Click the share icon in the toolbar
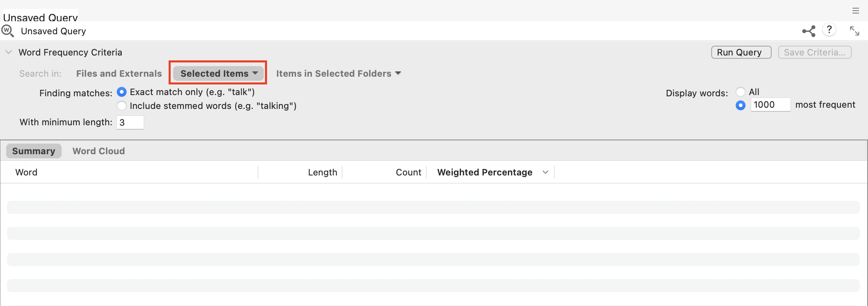The height and width of the screenshot is (306, 868). point(808,31)
